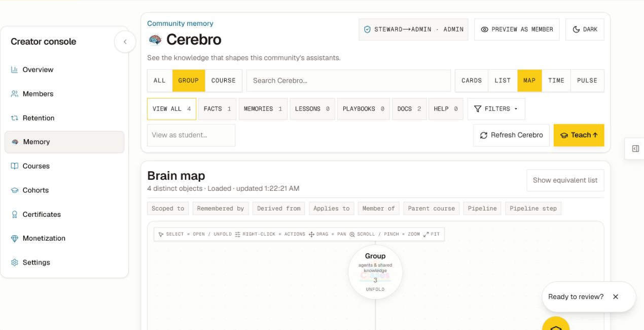Switch to the MAP view tab
This screenshot has height=330, width=644.
[x=529, y=80]
